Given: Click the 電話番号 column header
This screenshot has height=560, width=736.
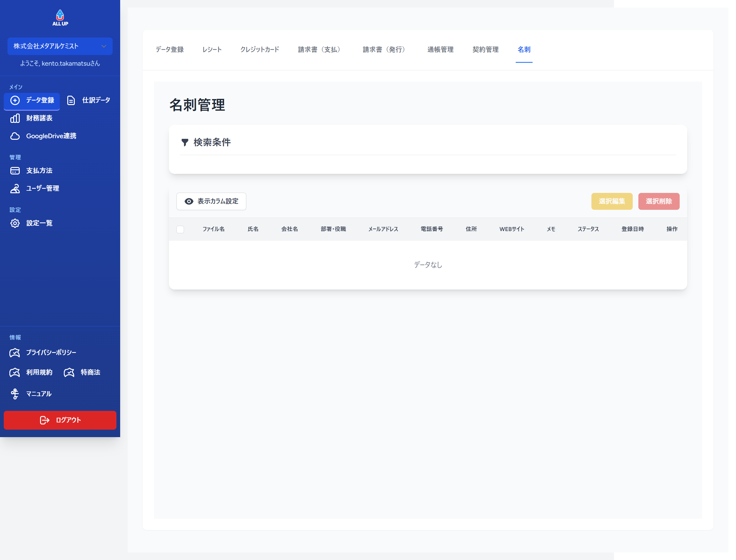Looking at the screenshot, I should tap(432, 229).
